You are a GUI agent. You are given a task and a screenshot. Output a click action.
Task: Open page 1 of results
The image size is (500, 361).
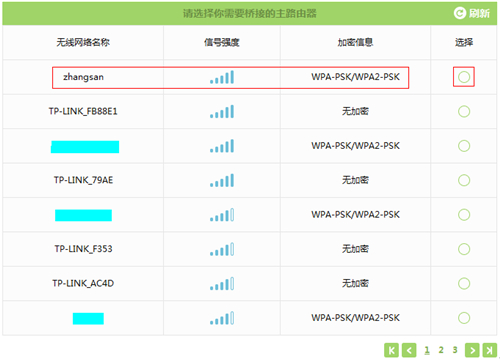(x=427, y=350)
